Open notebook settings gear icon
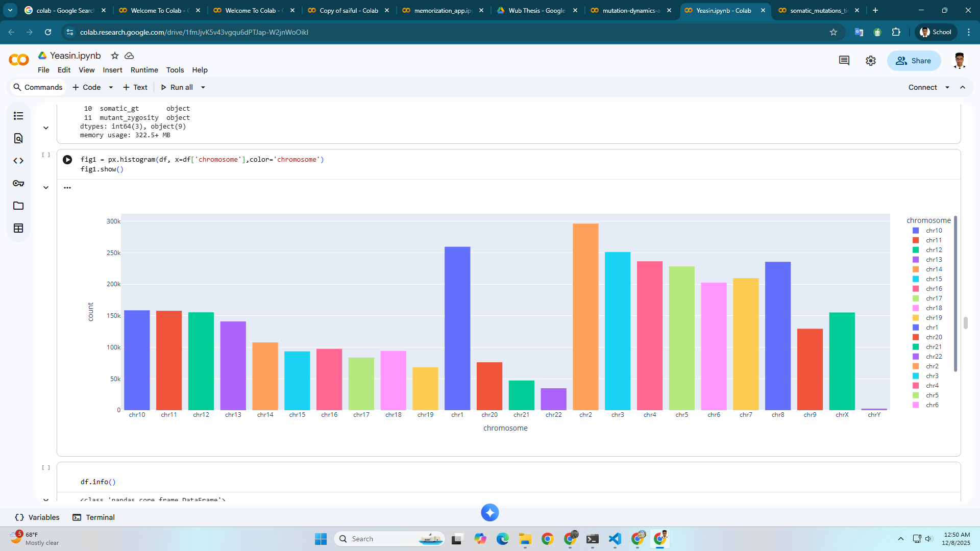This screenshot has width=980, height=551. coord(871,61)
